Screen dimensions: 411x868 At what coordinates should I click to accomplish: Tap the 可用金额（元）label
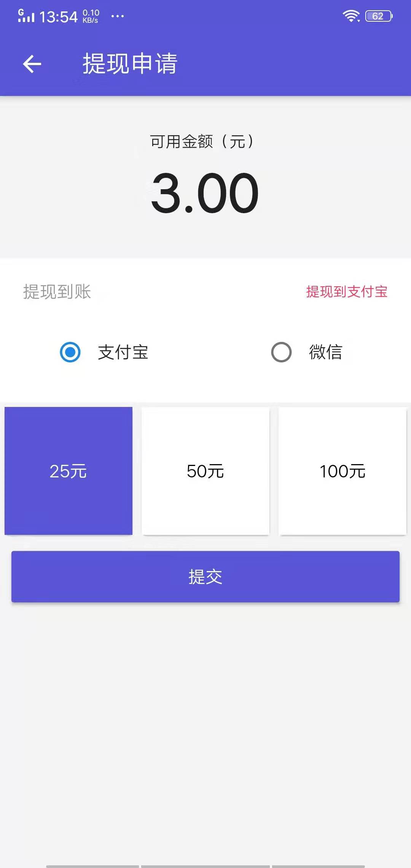coord(203,140)
